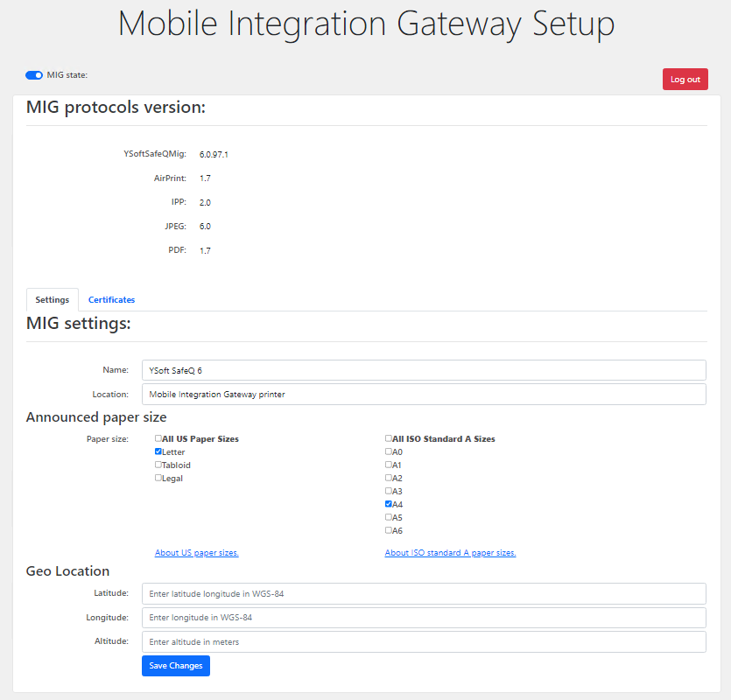This screenshot has width=731, height=700.
Task: Switch to the Certificates tab
Action: (111, 300)
